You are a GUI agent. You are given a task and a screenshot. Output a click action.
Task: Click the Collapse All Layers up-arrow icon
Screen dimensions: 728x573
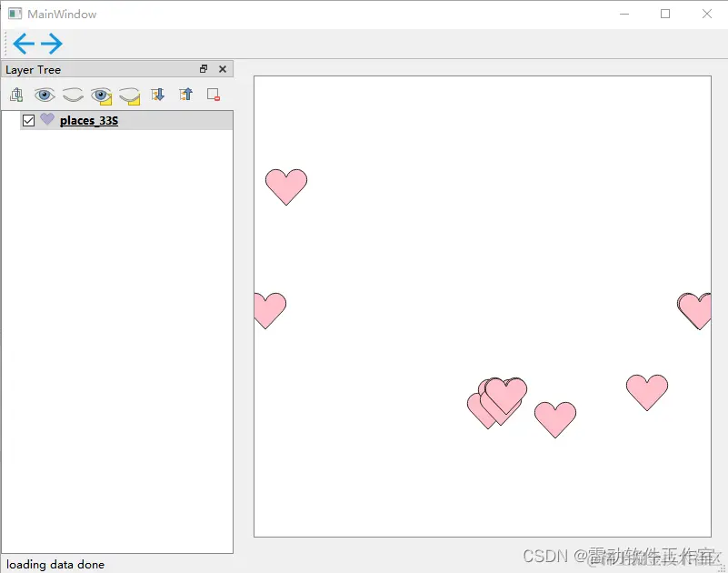185,95
